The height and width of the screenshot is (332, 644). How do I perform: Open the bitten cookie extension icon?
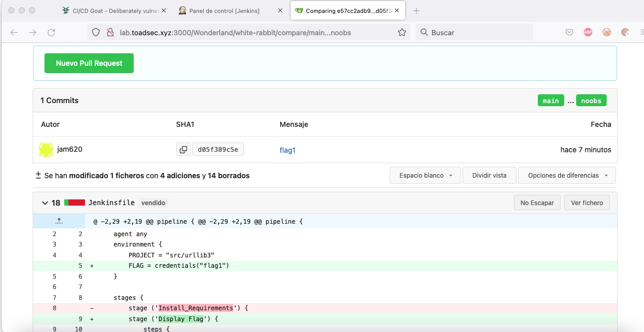625,32
